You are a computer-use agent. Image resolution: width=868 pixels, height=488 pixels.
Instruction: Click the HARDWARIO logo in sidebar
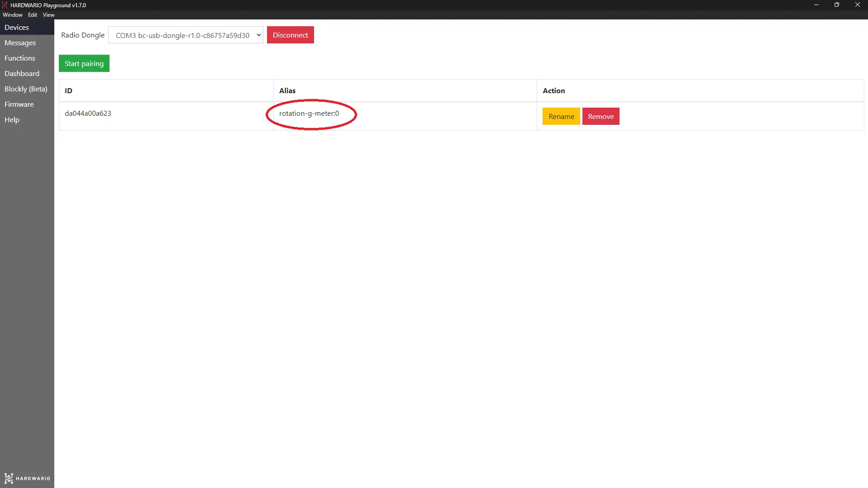point(27,478)
